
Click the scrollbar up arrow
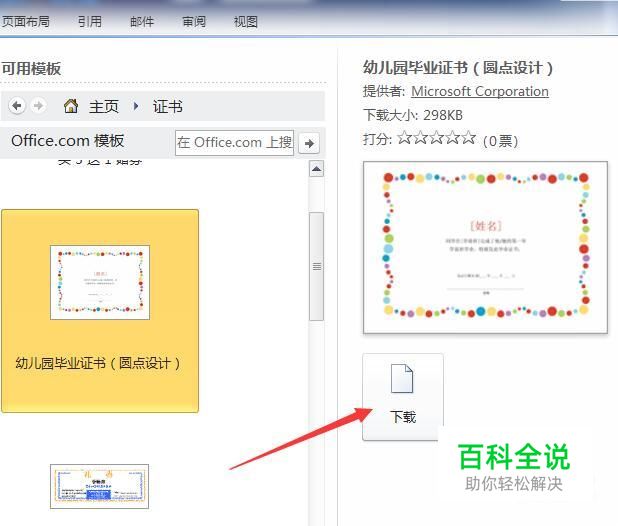point(316,169)
